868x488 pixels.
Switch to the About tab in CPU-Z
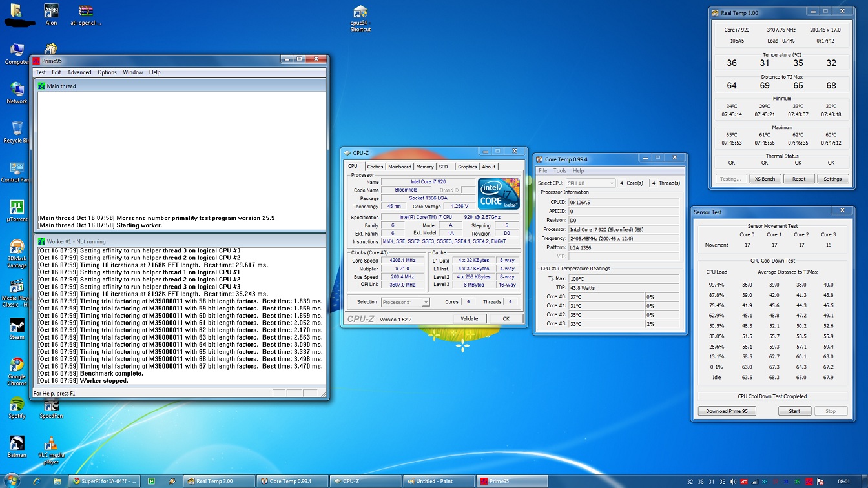pyautogui.click(x=489, y=167)
